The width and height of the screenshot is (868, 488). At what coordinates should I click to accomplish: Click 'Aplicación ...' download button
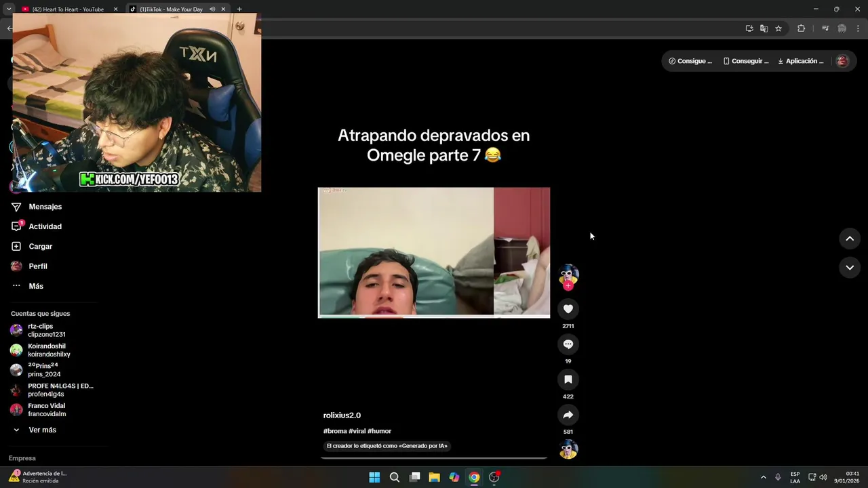click(801, 61)
